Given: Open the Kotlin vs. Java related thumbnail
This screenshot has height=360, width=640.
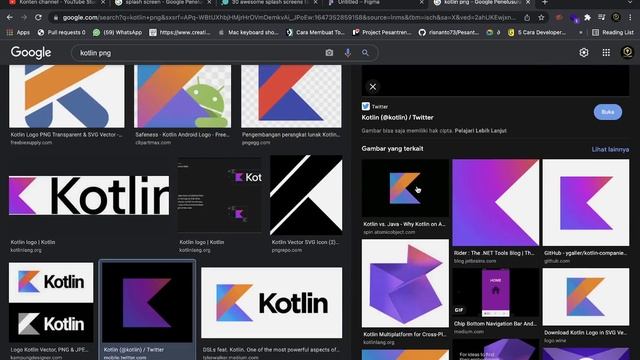Looking at the screenshot, I should 405,188.
